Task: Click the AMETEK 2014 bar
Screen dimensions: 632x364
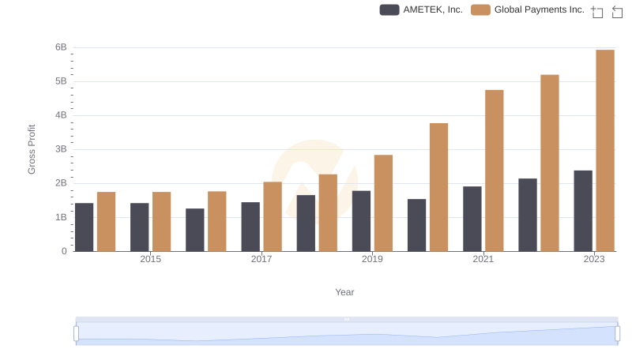Action: pyautogui.click(x=85, y=227)
